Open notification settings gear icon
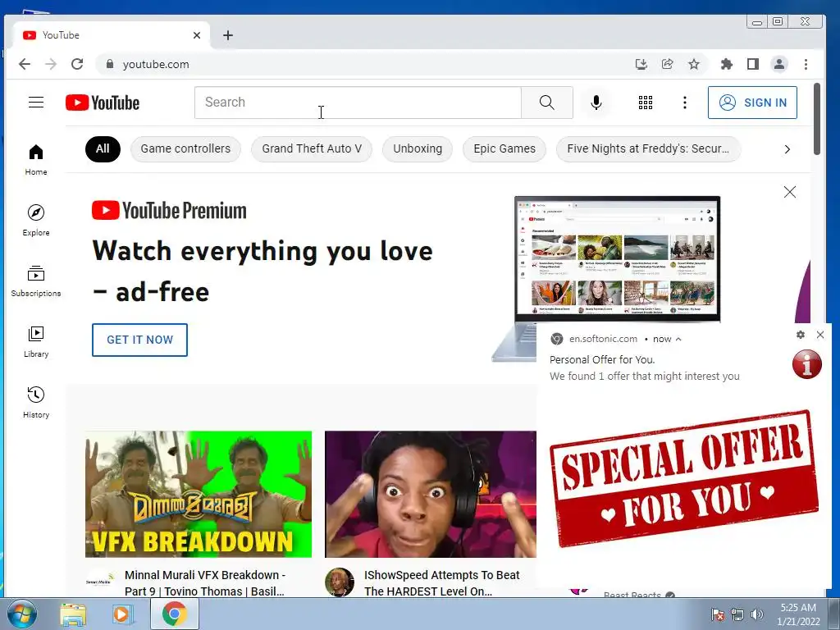Viewport: 840px width, 630px height. click(801, 335)
